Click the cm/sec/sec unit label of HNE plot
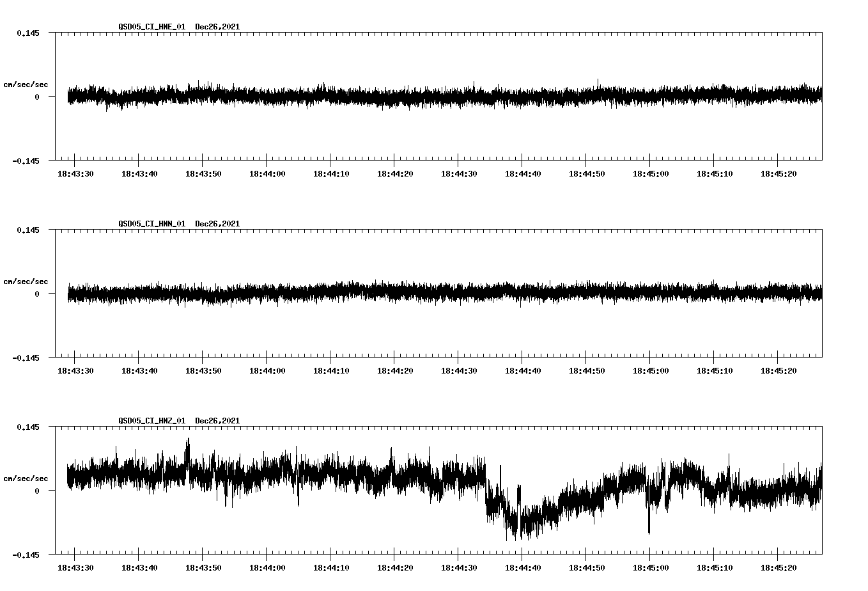The height and width of the screenshot is (591, 868). coord(26,84)
